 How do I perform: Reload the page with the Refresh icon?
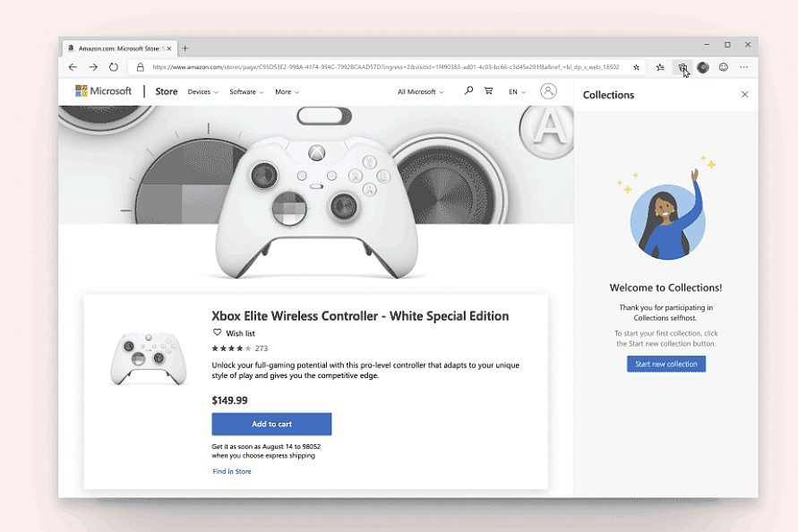tap(114, 67)
